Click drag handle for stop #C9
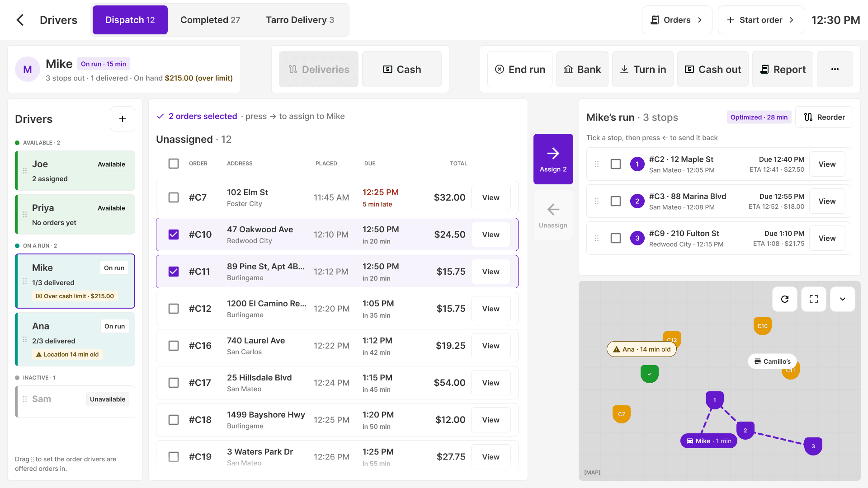 point(597,238)
